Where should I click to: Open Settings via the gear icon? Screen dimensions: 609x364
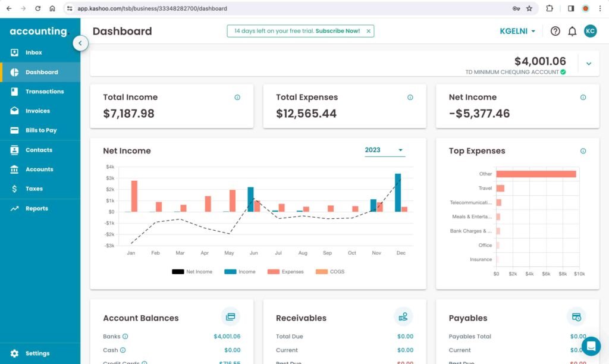[x=14, y=353]
